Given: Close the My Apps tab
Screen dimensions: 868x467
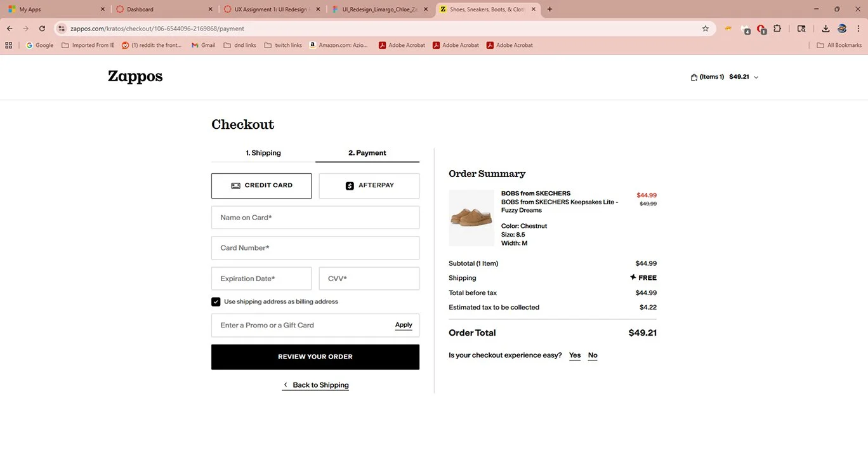Looking at the screenshot, I should [103, 10].
